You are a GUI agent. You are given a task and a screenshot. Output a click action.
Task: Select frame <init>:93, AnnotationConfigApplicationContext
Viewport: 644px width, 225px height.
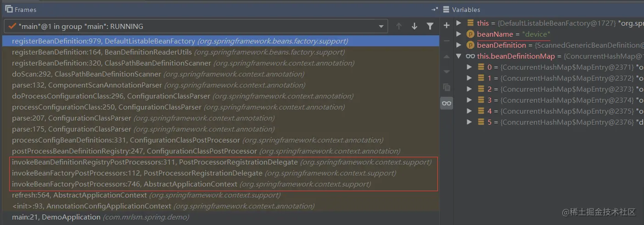click(220, 206)
